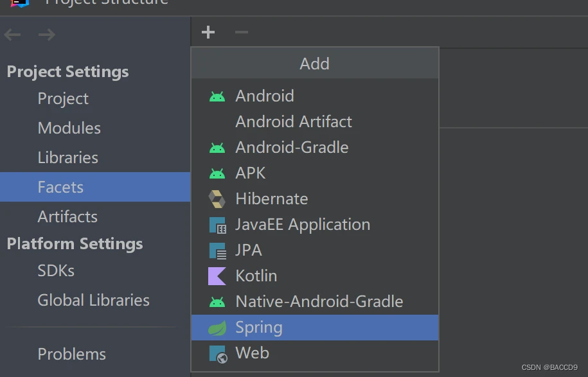
Task: Show the Problems page
Action: [x=95, y=354]
